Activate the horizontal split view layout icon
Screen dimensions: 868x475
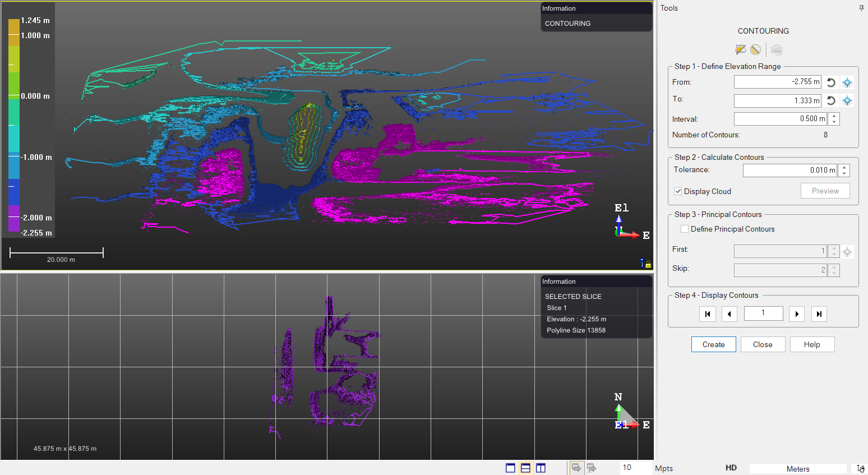pyautogui.click(x=525, y=468)
